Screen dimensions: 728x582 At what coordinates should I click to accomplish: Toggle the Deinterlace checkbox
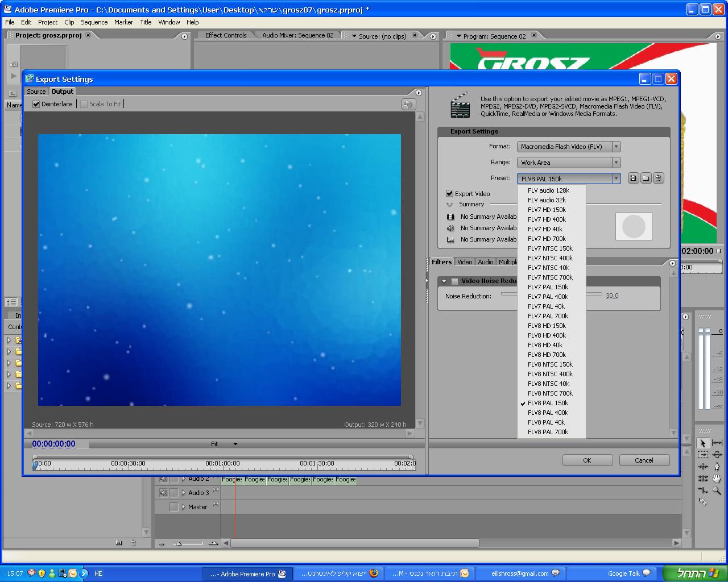point(36,105)
